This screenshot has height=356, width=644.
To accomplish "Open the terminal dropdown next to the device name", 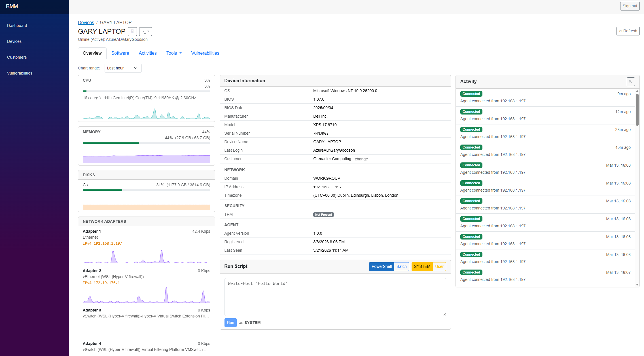I will point(145,31).
